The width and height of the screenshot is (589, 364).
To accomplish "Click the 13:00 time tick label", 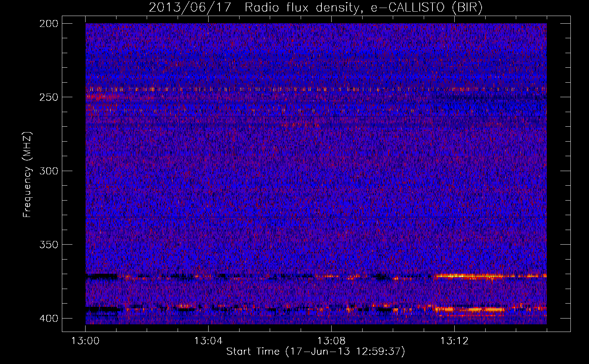I will pyautogui.click(x=86, y=341).
